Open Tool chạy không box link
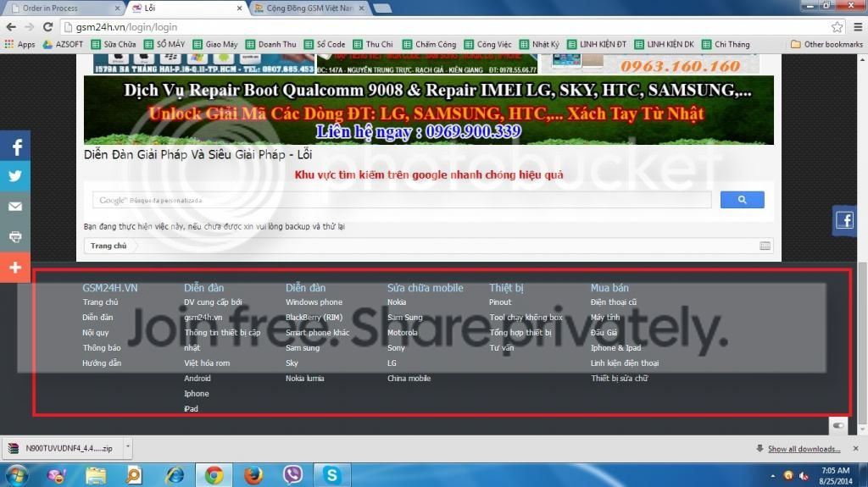 click(526, 317)
